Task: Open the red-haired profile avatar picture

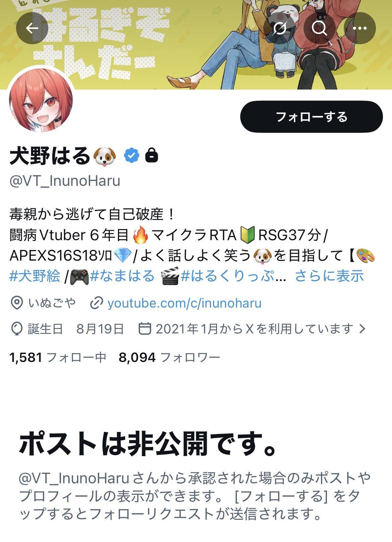Action: pos(41,100)
